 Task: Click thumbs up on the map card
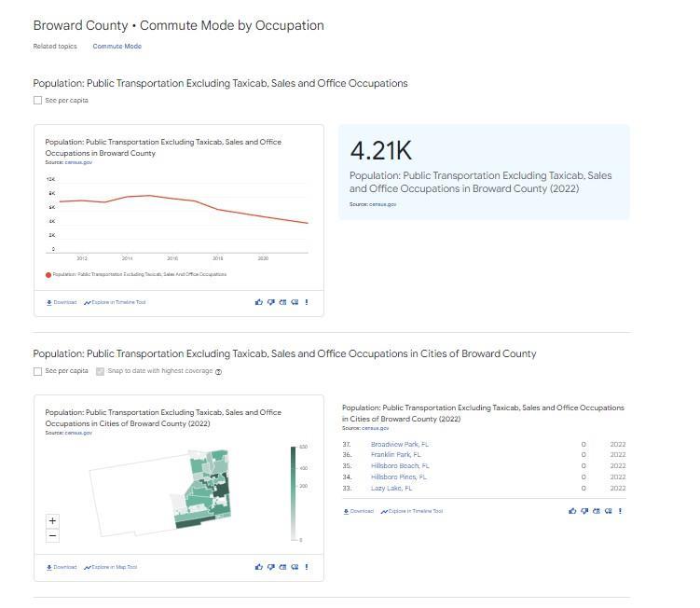click(x=259, y=567)
